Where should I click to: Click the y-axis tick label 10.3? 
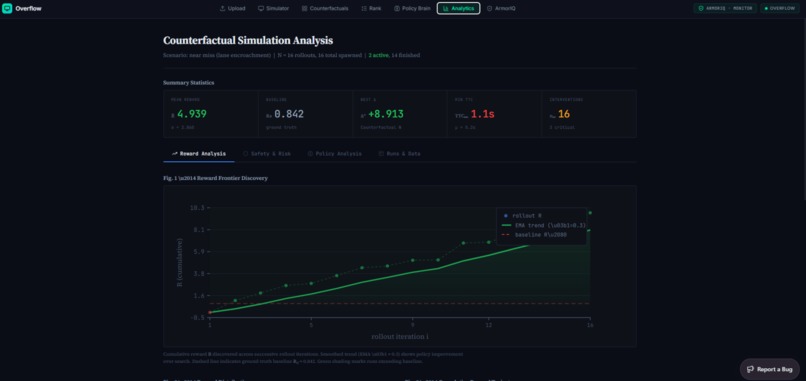tap(197, 208)
